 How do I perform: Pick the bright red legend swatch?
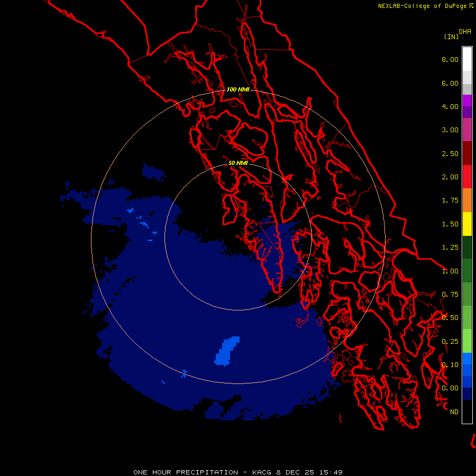click(467, 177)
